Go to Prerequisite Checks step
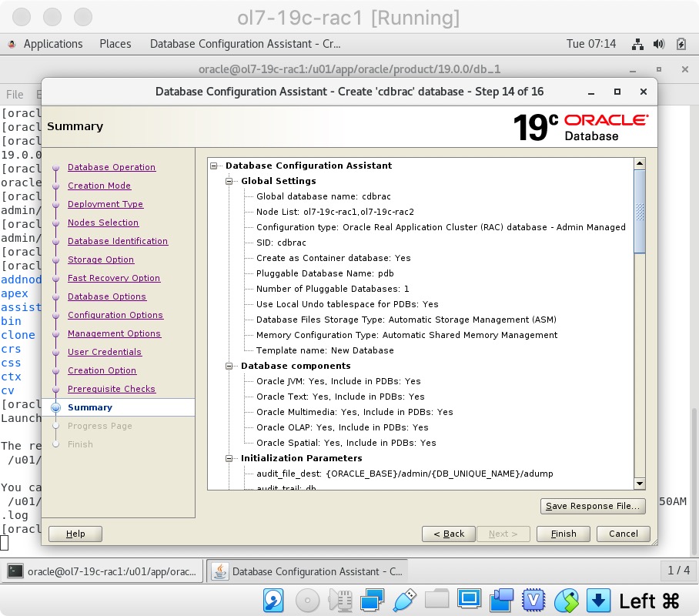 [112, 389]
